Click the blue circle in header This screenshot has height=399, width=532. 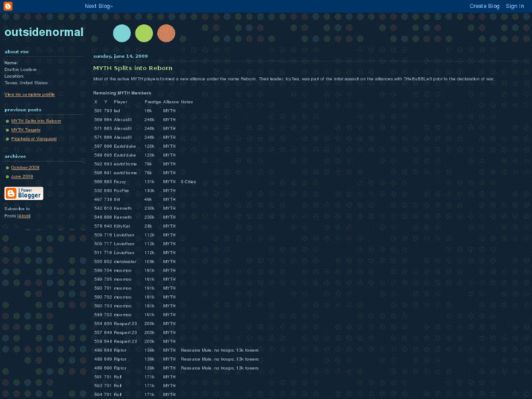coord(122,33)
